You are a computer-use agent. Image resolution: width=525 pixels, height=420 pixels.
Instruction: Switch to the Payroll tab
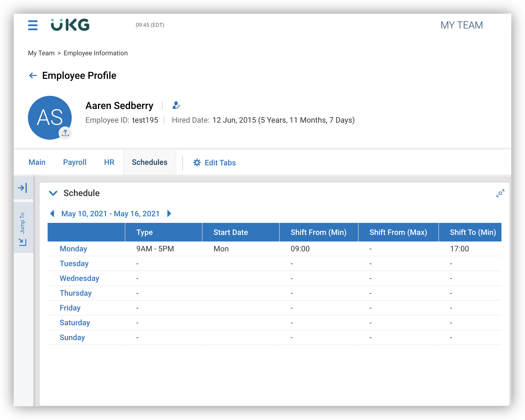pyautogui.click(x=74, y=162)
